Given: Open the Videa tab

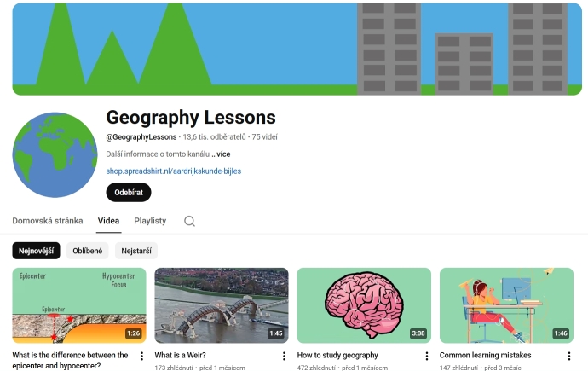Looking at the screenshot, I should click(x=108, y=221).
